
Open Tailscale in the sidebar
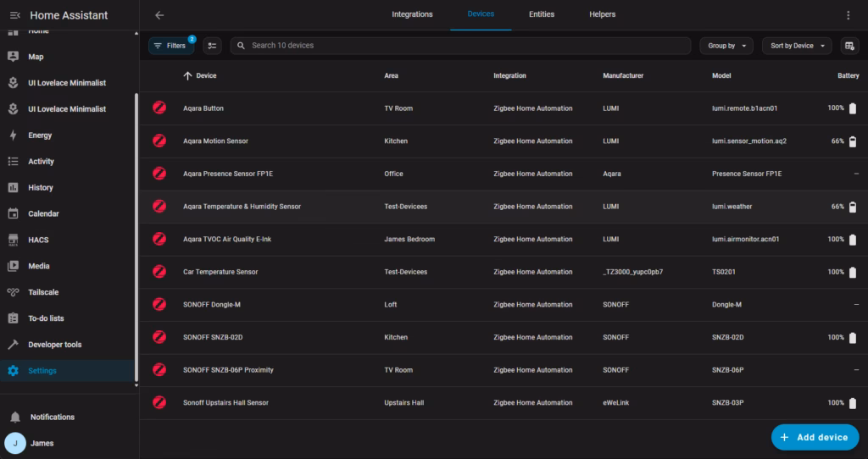42,292
